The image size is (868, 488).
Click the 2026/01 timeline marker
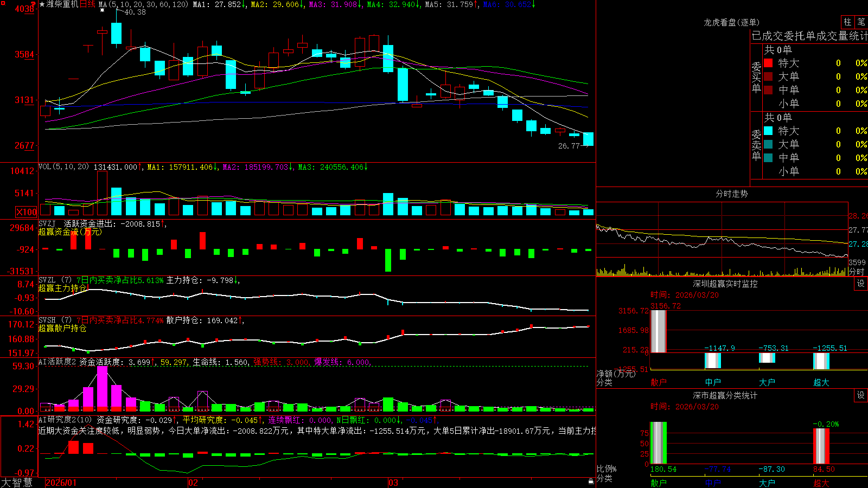pos(61,483)
